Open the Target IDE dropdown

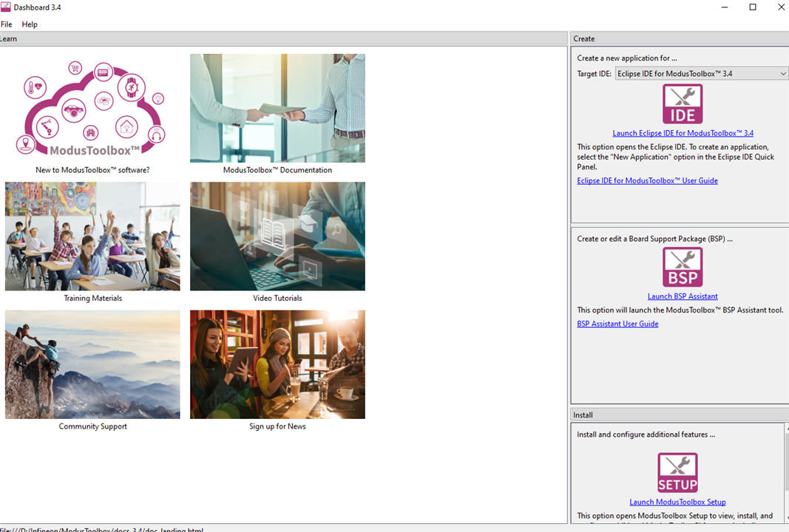(702, 73)
